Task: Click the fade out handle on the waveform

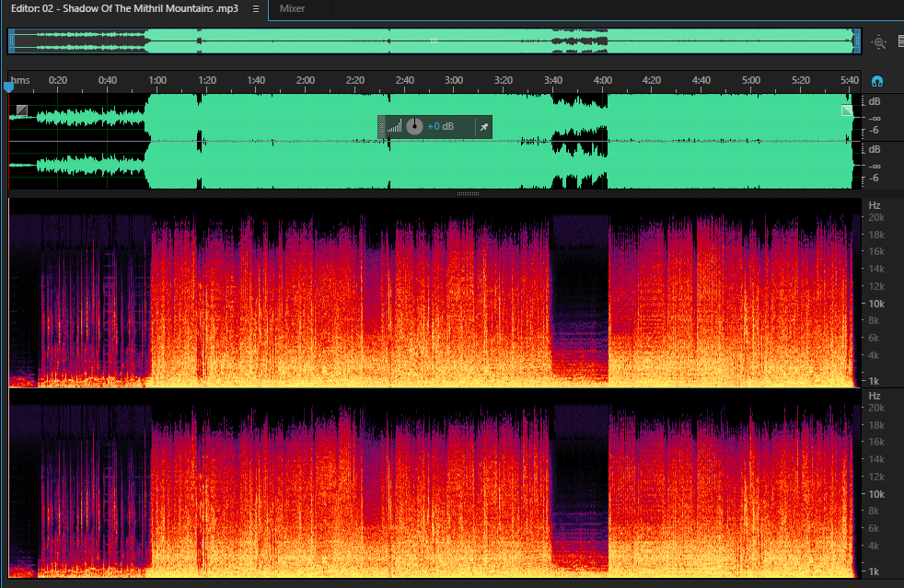Action: click(847, 110)
